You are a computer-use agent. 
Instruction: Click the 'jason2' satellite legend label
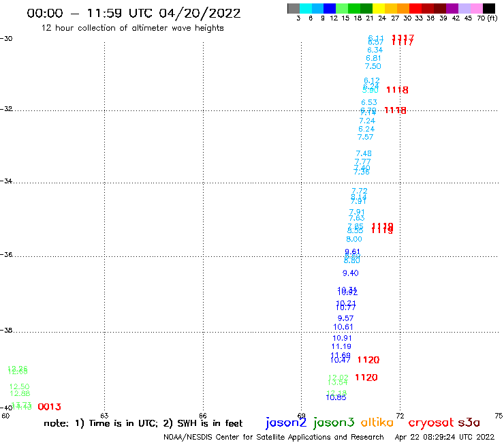click(286, 423)
